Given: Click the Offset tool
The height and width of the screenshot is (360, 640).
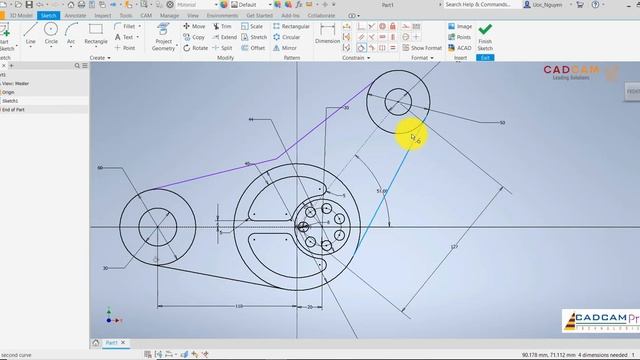Looking at the screenshot, I should 253,48.
